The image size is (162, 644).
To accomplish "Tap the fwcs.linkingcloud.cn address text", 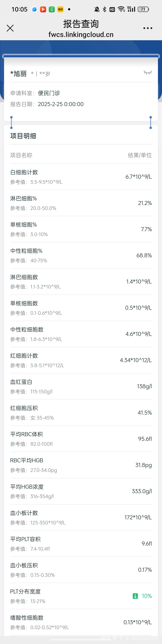I will [81, 35].
